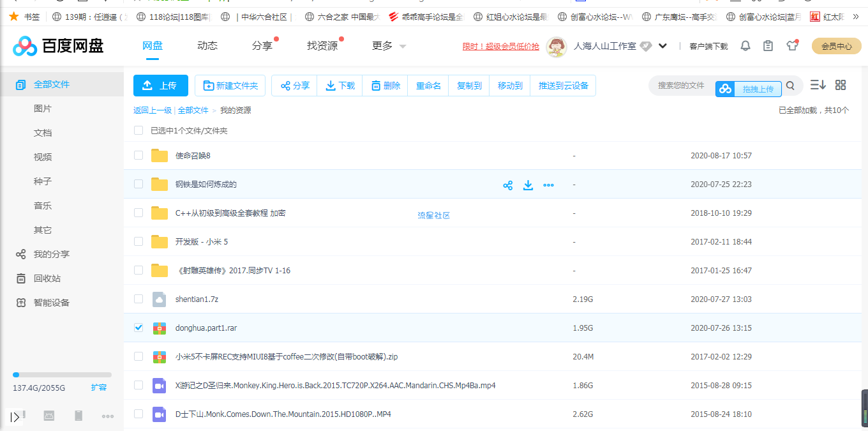
Task: Check the box for 《射雕英雄传》2017
Action: [x=138, y=270]
